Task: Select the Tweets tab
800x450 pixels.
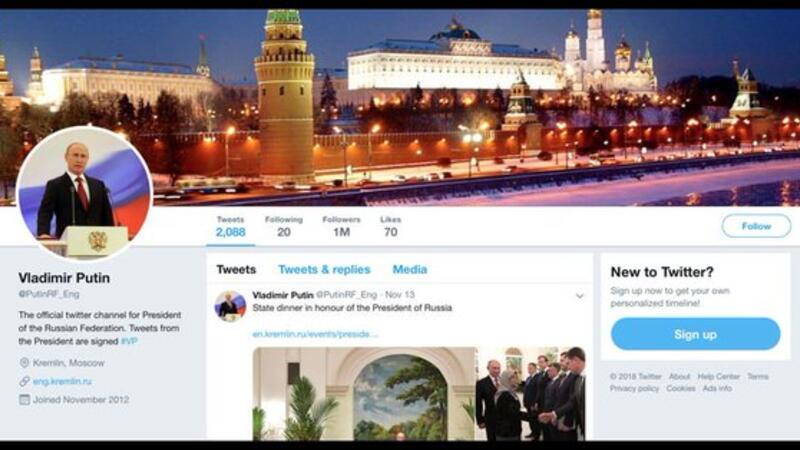Action: [x=236, y=269]
